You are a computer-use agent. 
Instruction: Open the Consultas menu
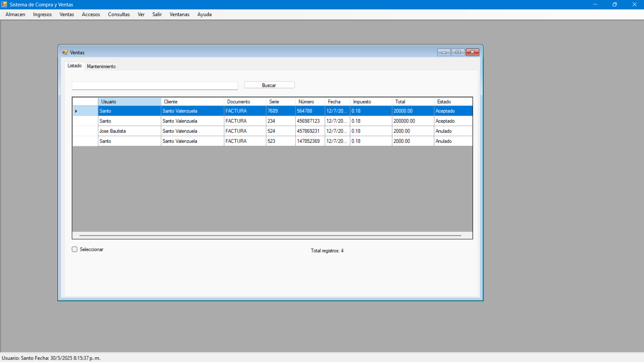point(119,14)
